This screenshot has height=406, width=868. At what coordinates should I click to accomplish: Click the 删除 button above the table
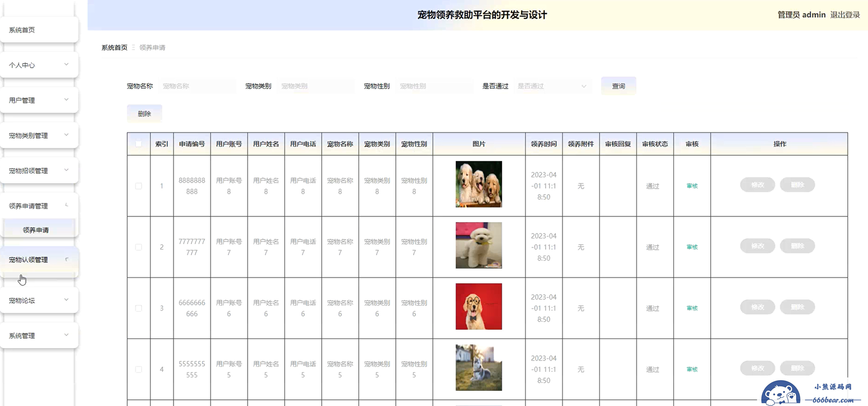pos(144,114)
